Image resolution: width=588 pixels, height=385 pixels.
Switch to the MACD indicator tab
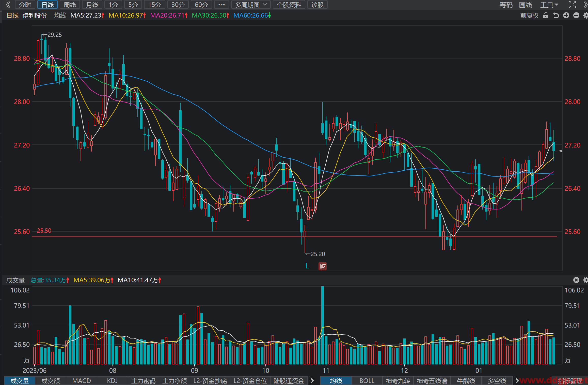pyautogui.click(x=82, y=381)
